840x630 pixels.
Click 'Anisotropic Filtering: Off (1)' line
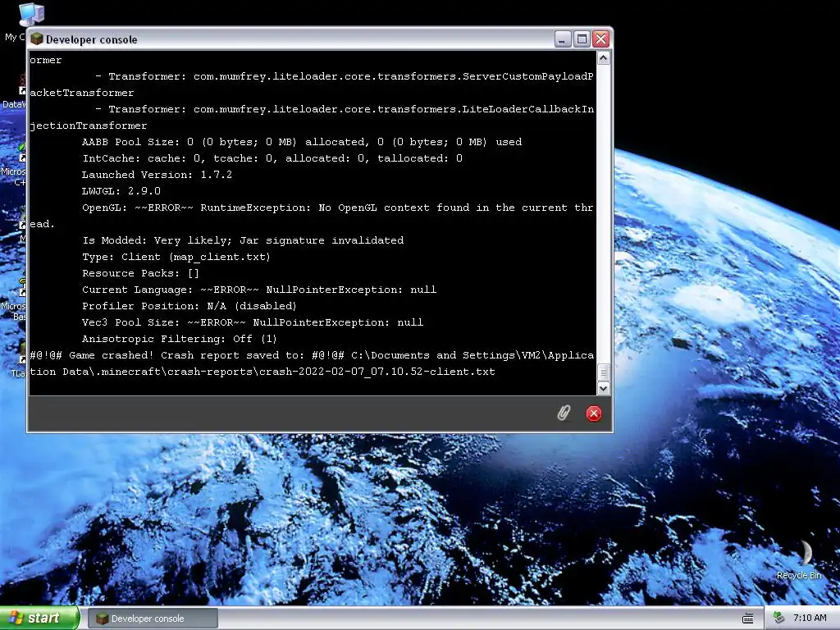(180, 339)
